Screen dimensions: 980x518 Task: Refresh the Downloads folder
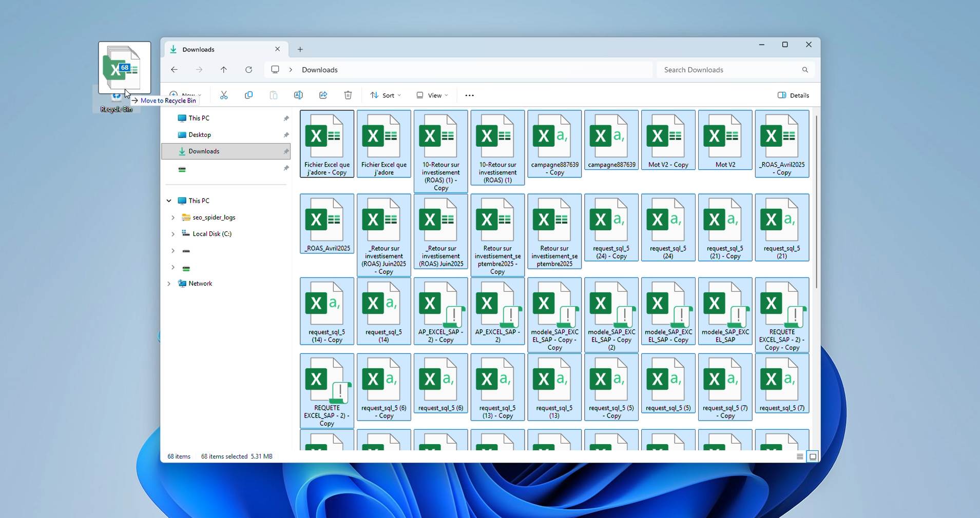tap(248, 70)
